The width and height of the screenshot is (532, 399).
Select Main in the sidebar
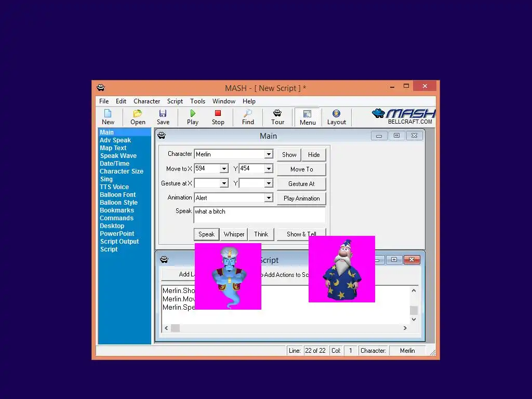[x=125, y=132]
